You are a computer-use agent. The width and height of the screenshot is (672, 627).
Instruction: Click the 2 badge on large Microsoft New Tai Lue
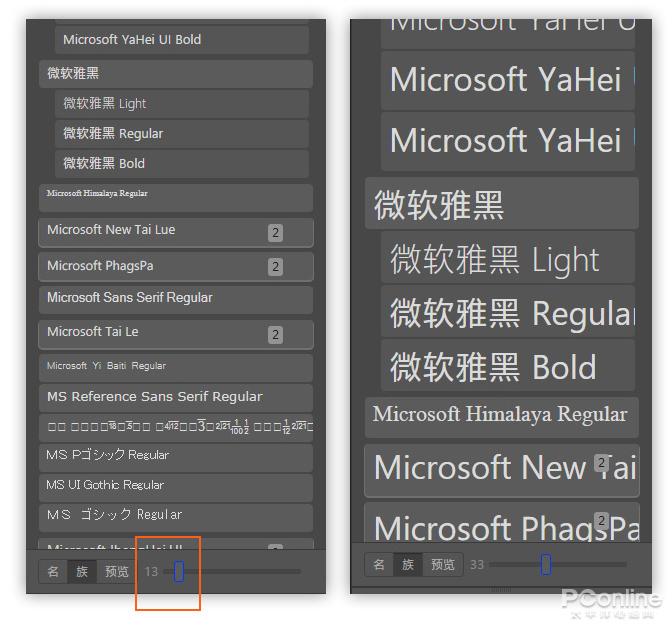click(x=602, y=463)
